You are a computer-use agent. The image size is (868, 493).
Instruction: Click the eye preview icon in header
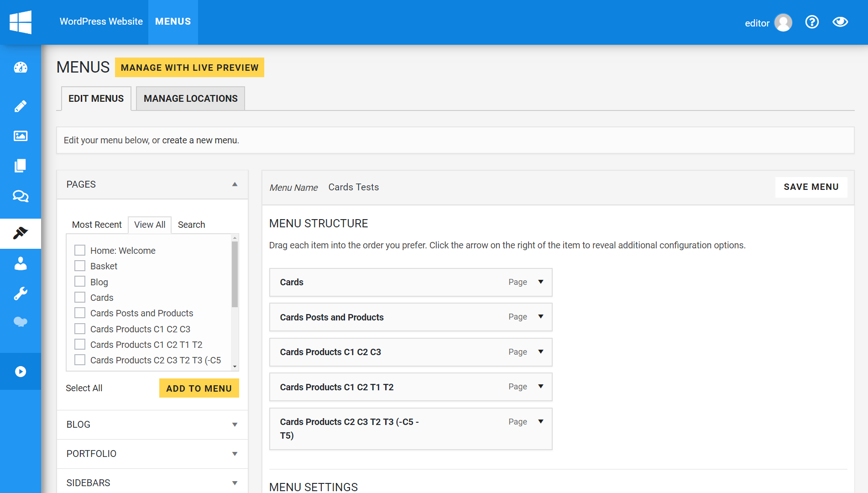pyautogui.click(x=840, y=22)
